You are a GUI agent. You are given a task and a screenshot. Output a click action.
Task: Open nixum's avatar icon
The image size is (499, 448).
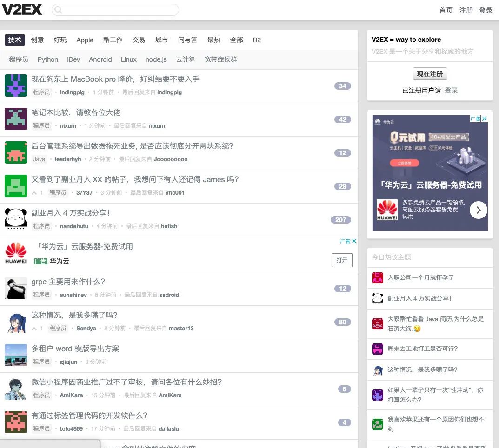pos(16,119)
